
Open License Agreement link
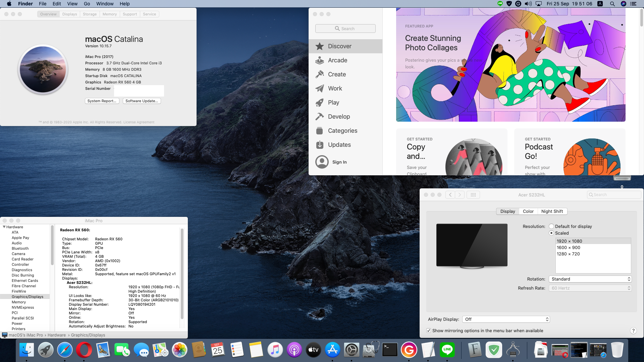coord(139,122)
